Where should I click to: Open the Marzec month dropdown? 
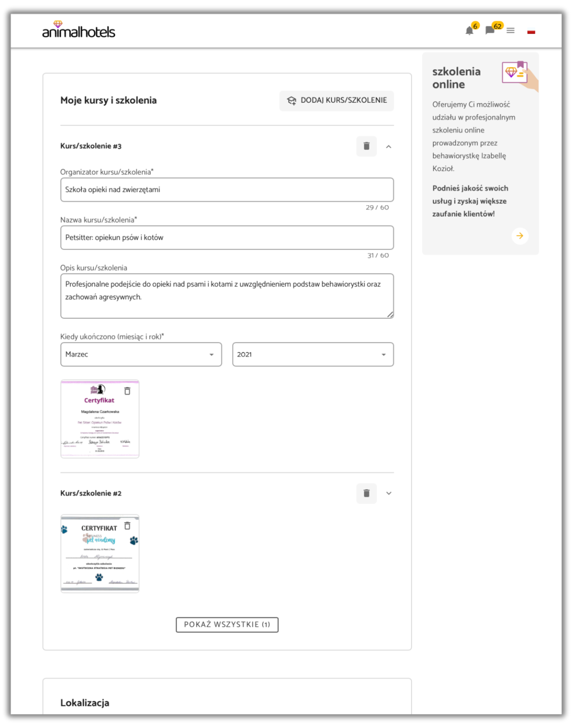pos(141,354)
